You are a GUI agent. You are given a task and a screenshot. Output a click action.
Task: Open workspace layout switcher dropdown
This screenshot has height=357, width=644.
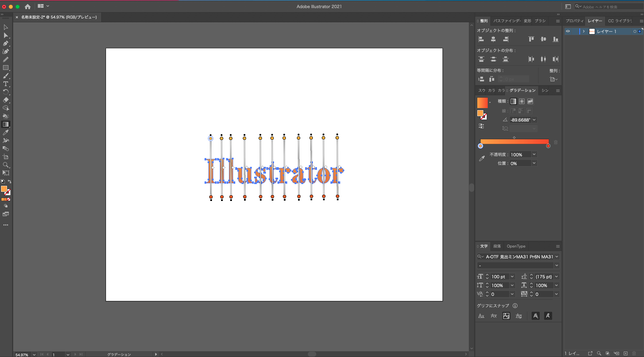tap(44, 6)
